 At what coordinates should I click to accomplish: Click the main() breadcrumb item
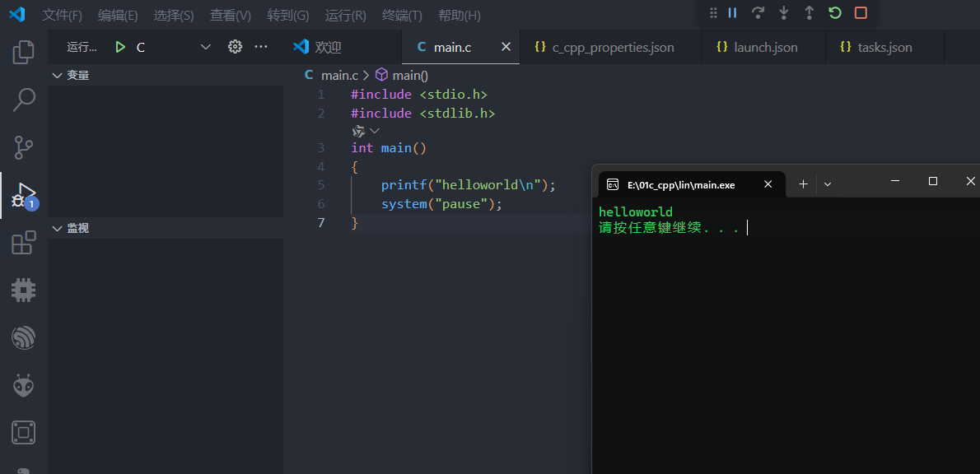pos(409,75)
